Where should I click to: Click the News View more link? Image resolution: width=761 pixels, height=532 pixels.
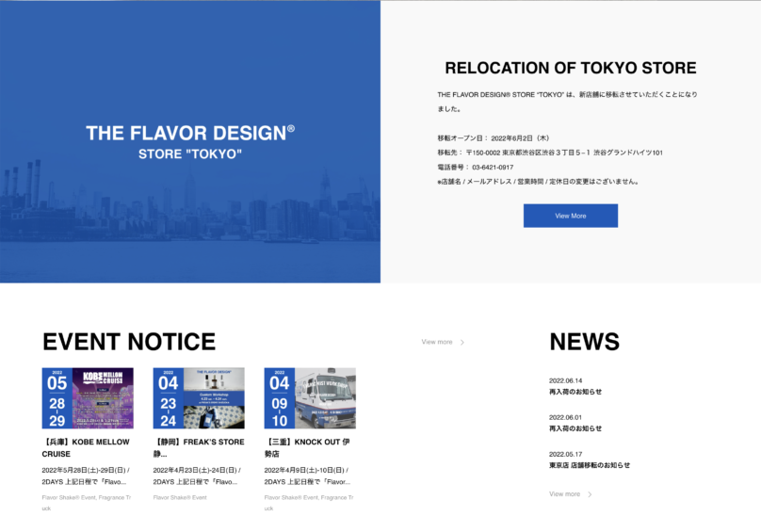[564, 494]
